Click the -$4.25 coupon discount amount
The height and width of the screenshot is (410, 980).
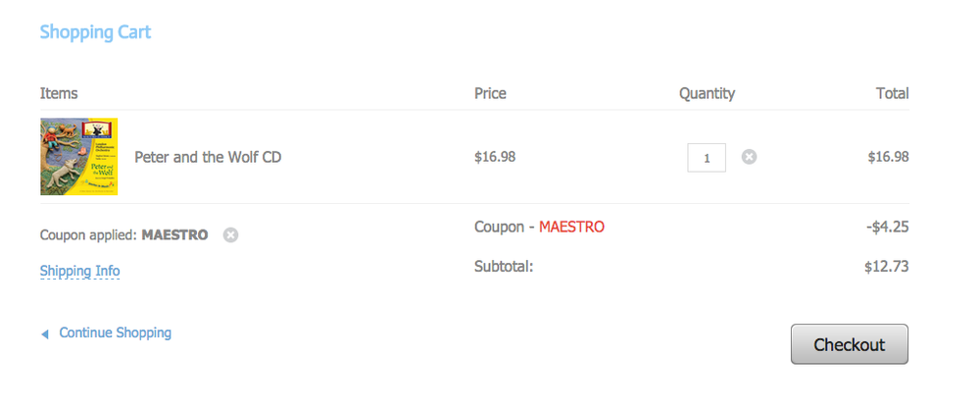(888, 227)
